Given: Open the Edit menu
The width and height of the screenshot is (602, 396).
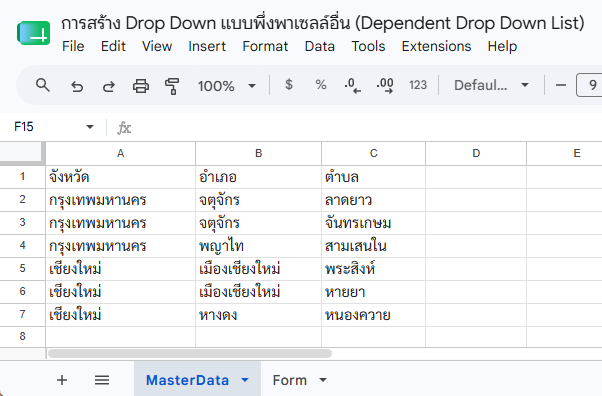Looking at the screenshot, I should click(x=113, y=46).
